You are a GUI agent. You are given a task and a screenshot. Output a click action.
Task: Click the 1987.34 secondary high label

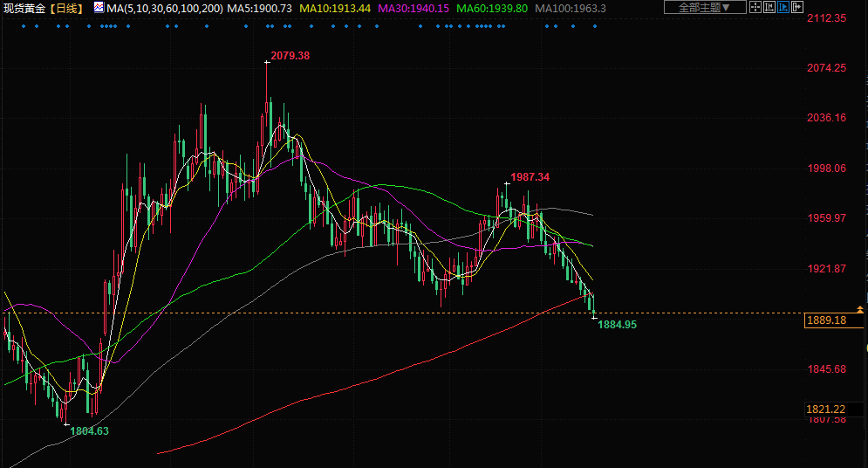pos(530,177)
